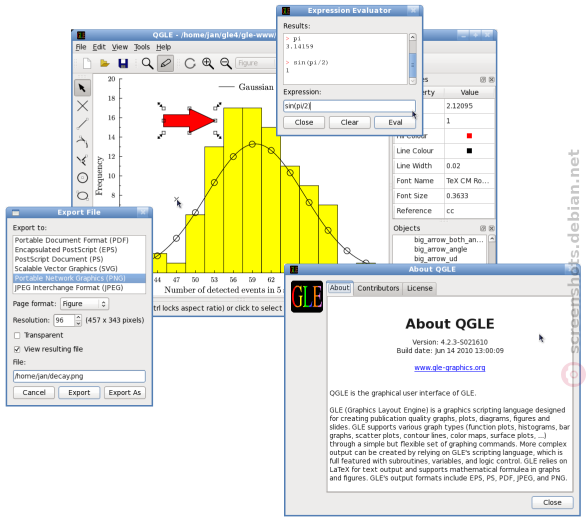The image size is (586, 524).
Task: Click the red Fill Colour swatch
Action: (469, 136)
